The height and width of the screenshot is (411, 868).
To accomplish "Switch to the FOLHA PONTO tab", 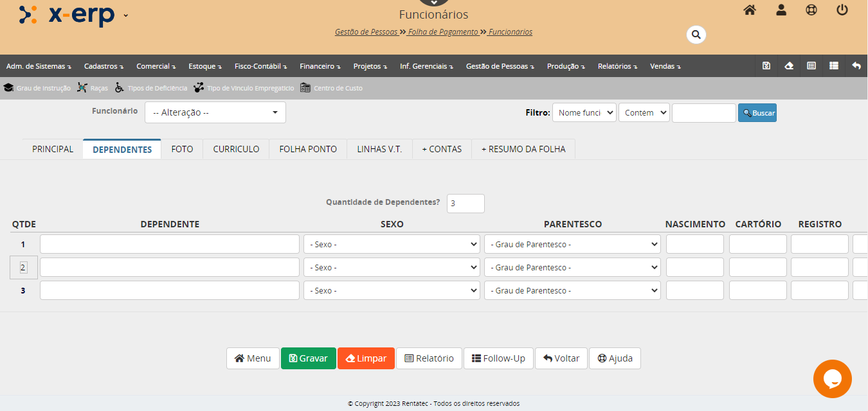I will [x=307, y=149].
